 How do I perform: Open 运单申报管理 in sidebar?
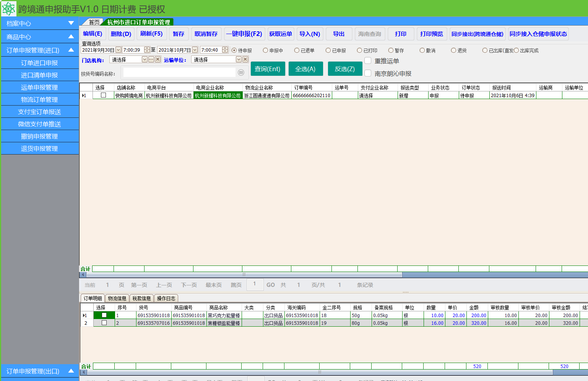coord(40,87)
